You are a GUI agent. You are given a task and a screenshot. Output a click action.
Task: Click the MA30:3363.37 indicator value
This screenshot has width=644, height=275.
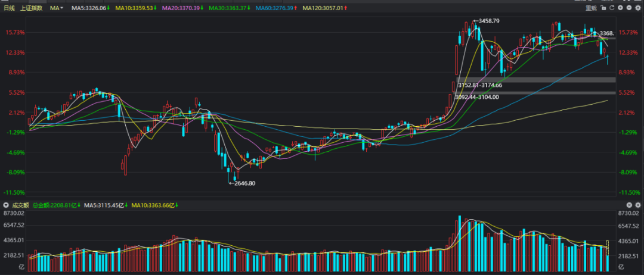pos(230,8)
